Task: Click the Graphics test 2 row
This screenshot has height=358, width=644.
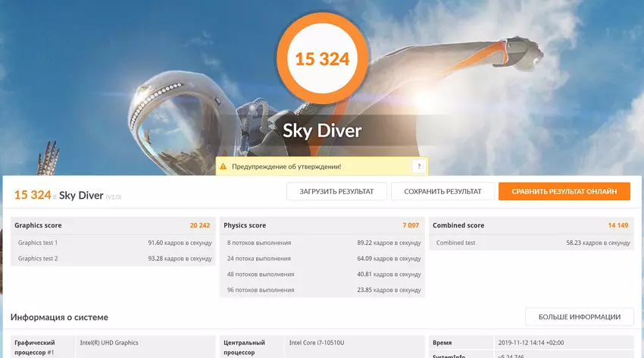Action: [114, 259]
